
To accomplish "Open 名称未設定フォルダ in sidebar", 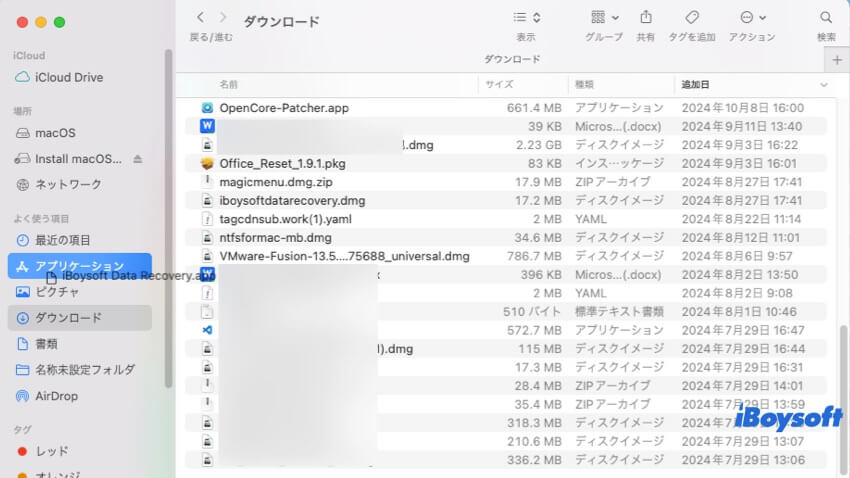I will tap(80, 370).
